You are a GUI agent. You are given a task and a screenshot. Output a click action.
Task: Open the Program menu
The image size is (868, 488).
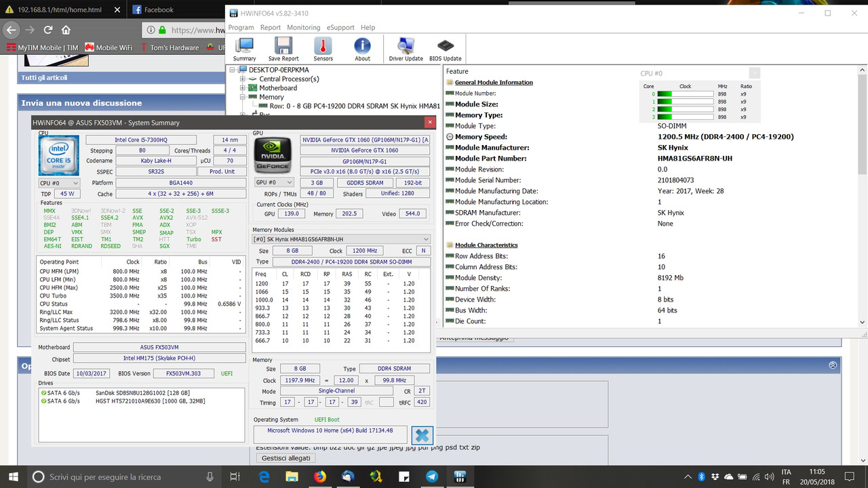pyautogui.click(x=241, y=28)
